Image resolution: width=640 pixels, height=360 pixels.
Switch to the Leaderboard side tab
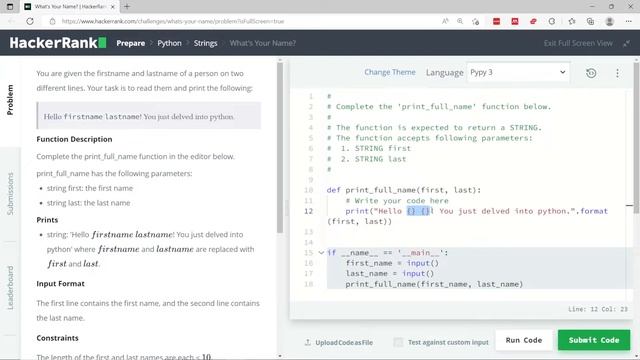point(10,288)
